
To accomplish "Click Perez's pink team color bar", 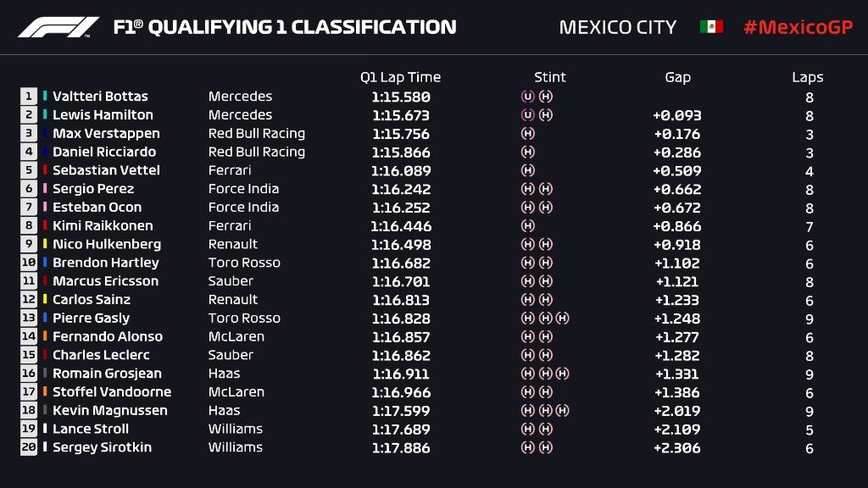I will 45,189.
